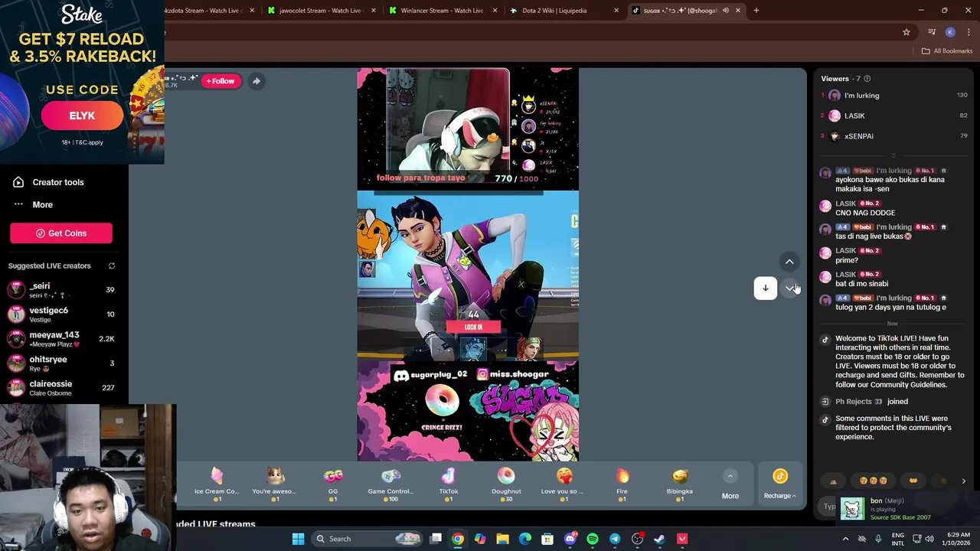The width and height of the screenshot is (980, 551).
Task: Open the Recharge coins dropdown
Action: tap(779, 485)
